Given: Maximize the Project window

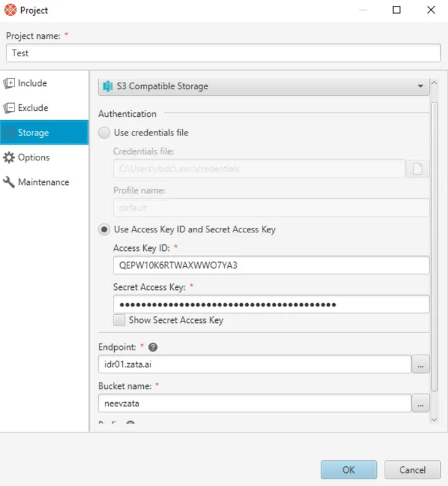Looking at the screenshot, I should pyautogui.click(x=397, y=10).
